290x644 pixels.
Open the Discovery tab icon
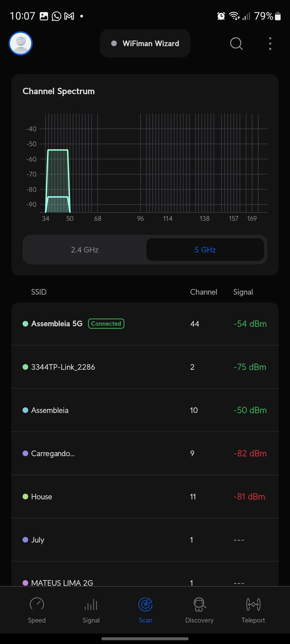click(200, 604)
